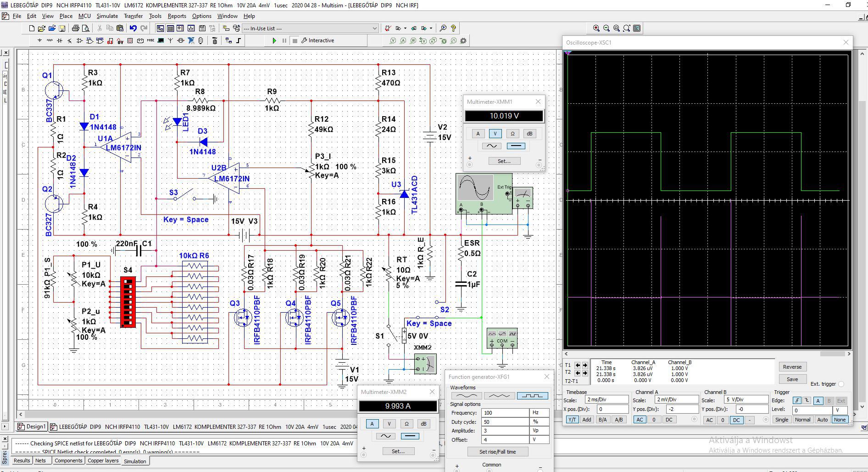The width and height of the screenshot is (868, 472).
Task: Click Zoom in magnifier above the oscilloscope
Action: pyautogui.click(x=596, y=28)
